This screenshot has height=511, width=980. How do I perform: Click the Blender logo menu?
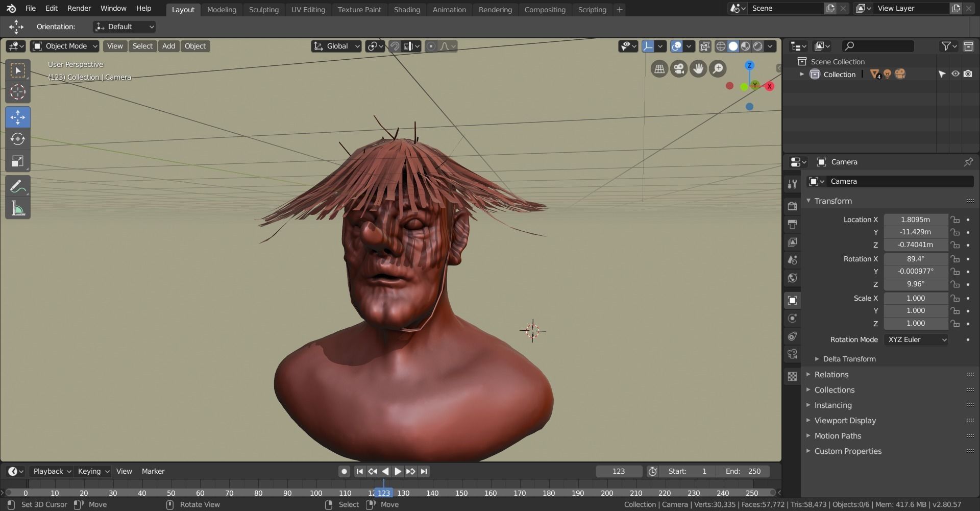coord(11,8)
